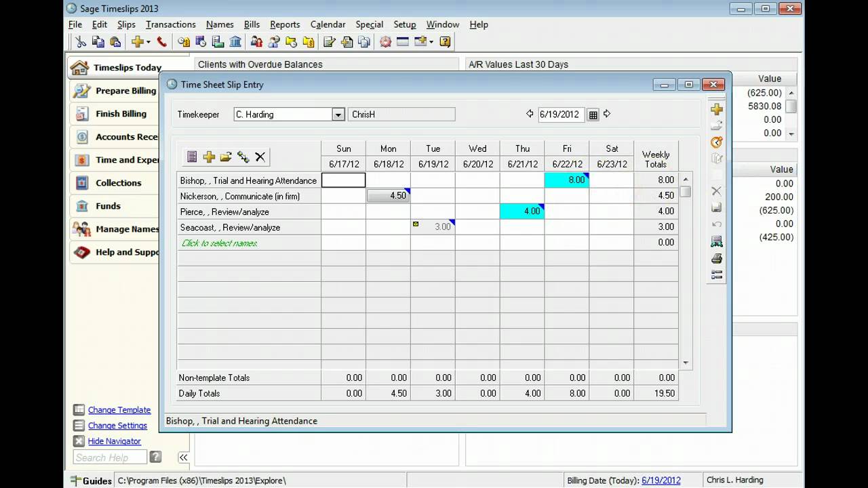Click 'Click to select names' row
Image resolution: width=868 pixels, height=488 pixels.
[x=249, y=243]
